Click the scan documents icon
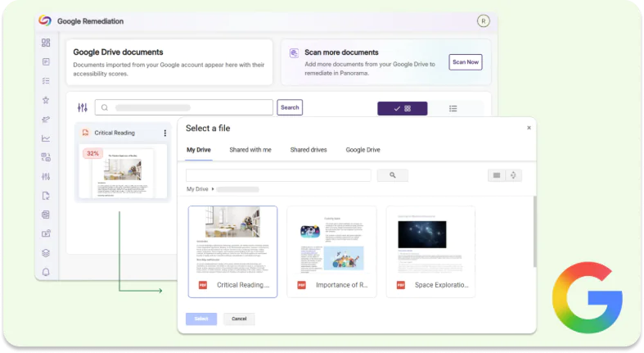This screenshot has width=644, height=353. coord(294,53)
